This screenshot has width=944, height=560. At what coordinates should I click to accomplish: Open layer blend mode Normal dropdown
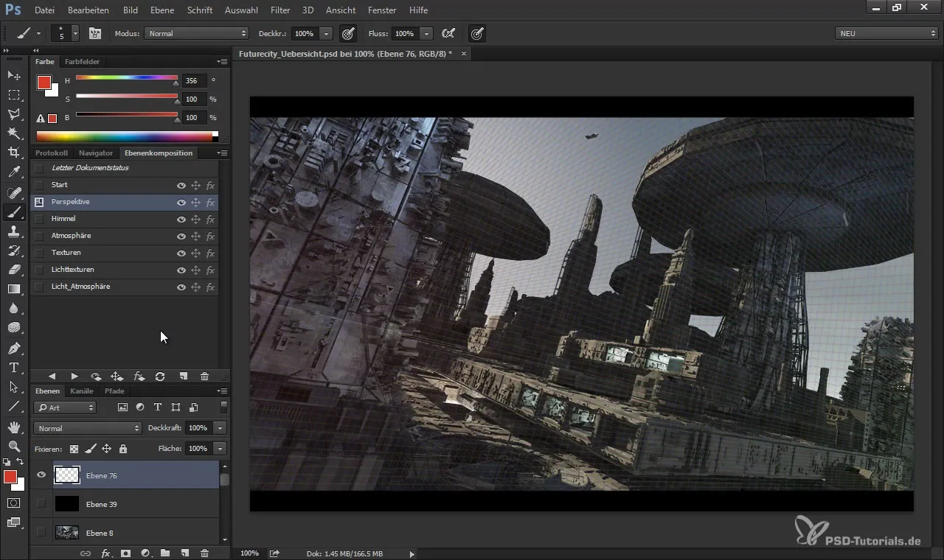click(x=87, y=428)
